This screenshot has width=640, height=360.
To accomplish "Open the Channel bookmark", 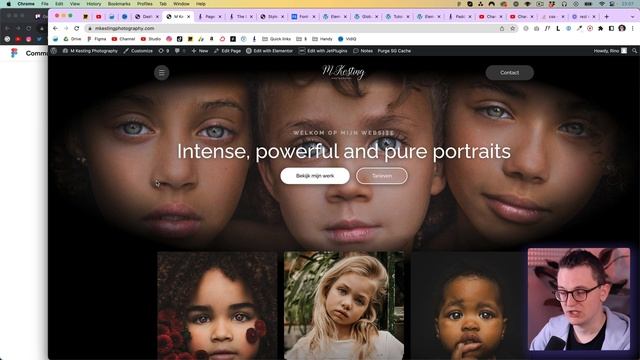I will click(123, 39).
